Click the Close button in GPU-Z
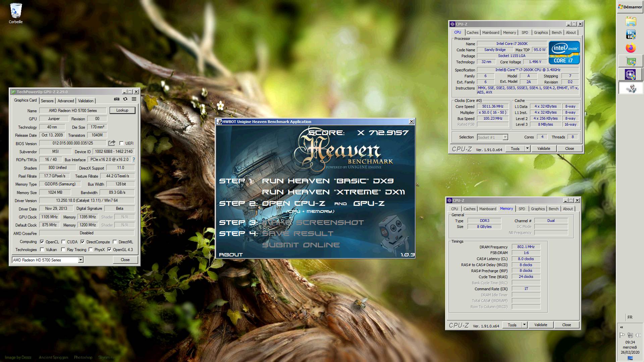Screen dimensions: 644x362 tap(125, 260)
